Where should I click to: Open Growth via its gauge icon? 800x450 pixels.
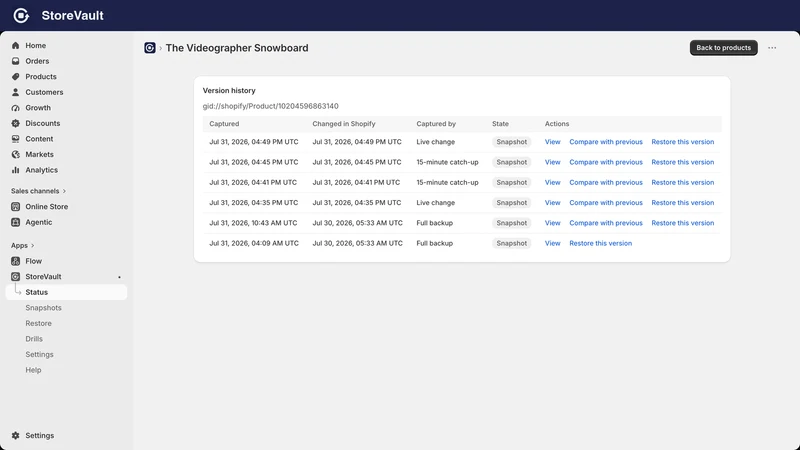pyautogui.click(x=15, y=108)
